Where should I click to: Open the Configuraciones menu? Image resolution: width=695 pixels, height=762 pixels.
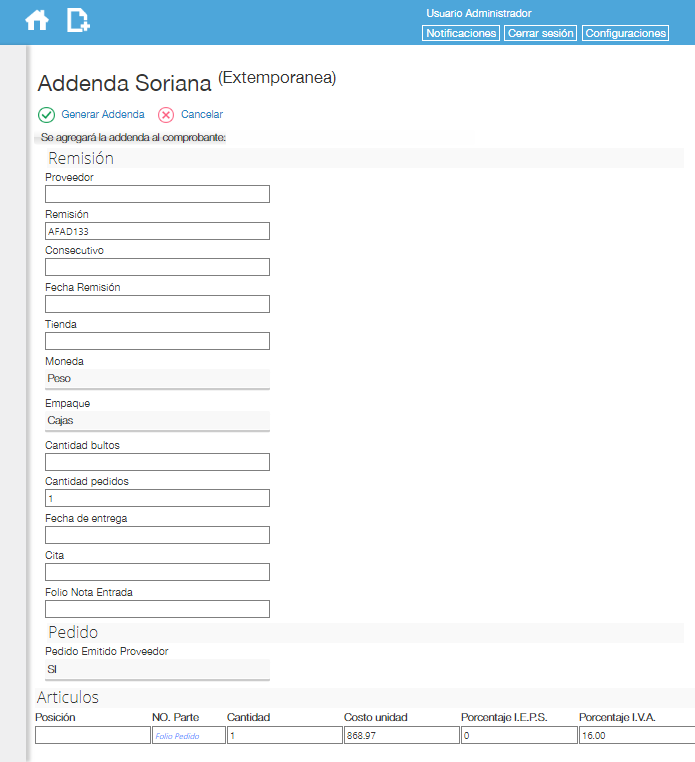(x=626, y=33)
